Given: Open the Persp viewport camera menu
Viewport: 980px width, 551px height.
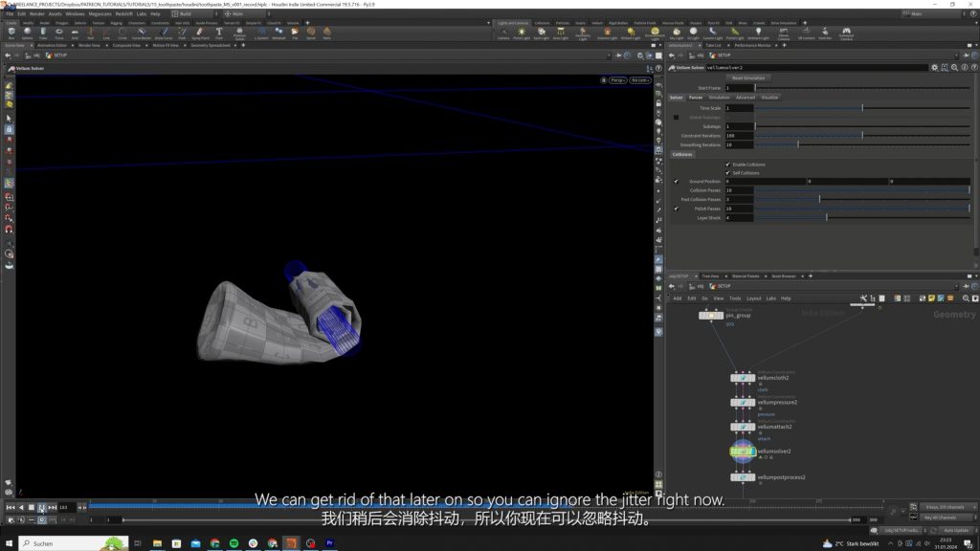Looking at the screenshot, I should pyautogui.click(x=617, y=80).
